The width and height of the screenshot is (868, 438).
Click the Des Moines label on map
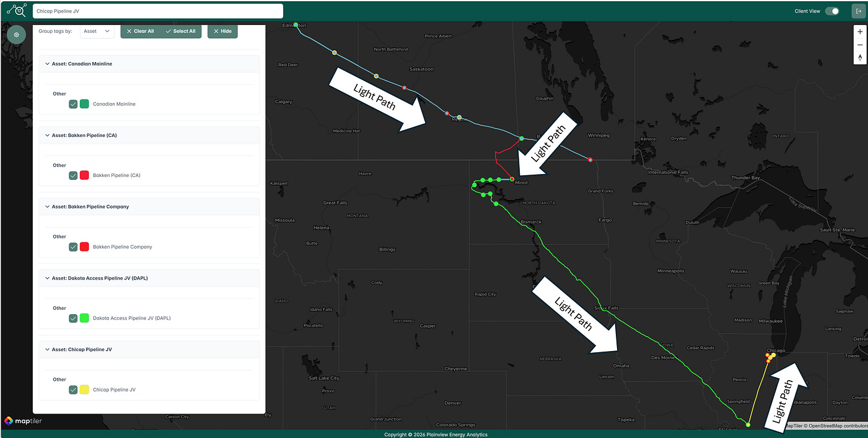click(x=663, y=358)
